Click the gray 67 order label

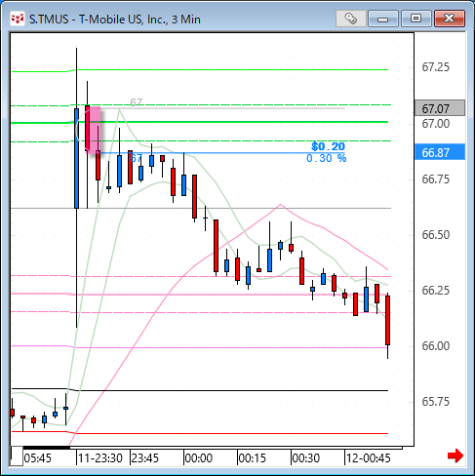click(137, 102)
